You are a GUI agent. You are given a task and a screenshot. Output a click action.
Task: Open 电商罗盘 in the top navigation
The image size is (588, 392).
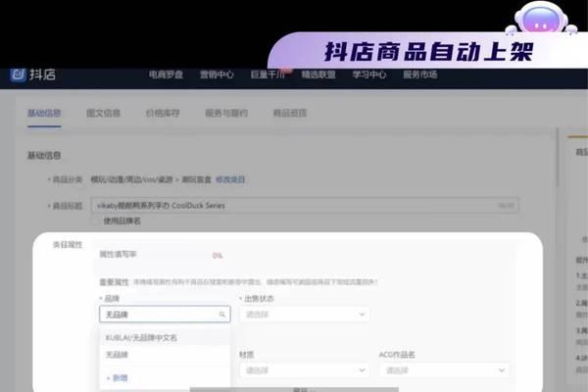(x=166, y=74)
